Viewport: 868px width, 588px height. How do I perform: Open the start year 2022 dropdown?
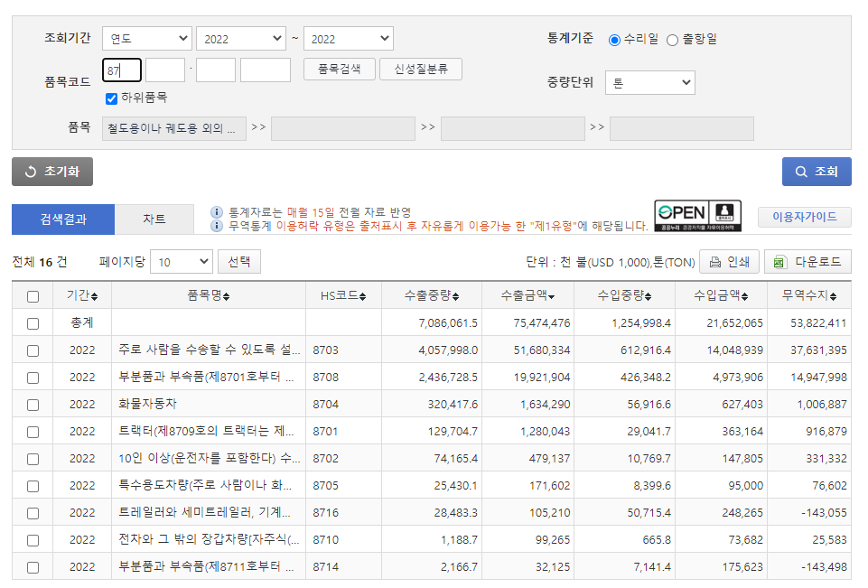[241, 39]
